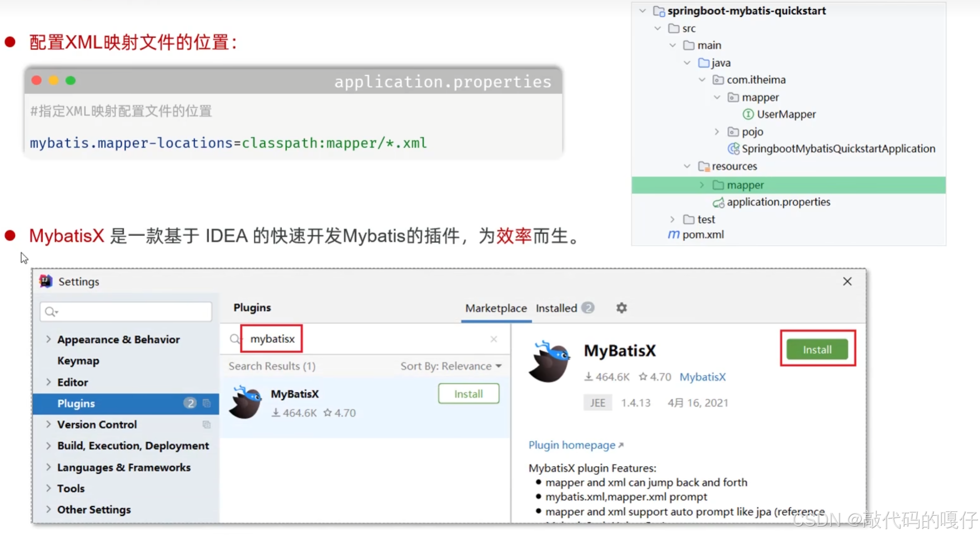Click the MyBatisX bird logo in search results
Viewport: 980px width, 536px height.
point(245,402)
